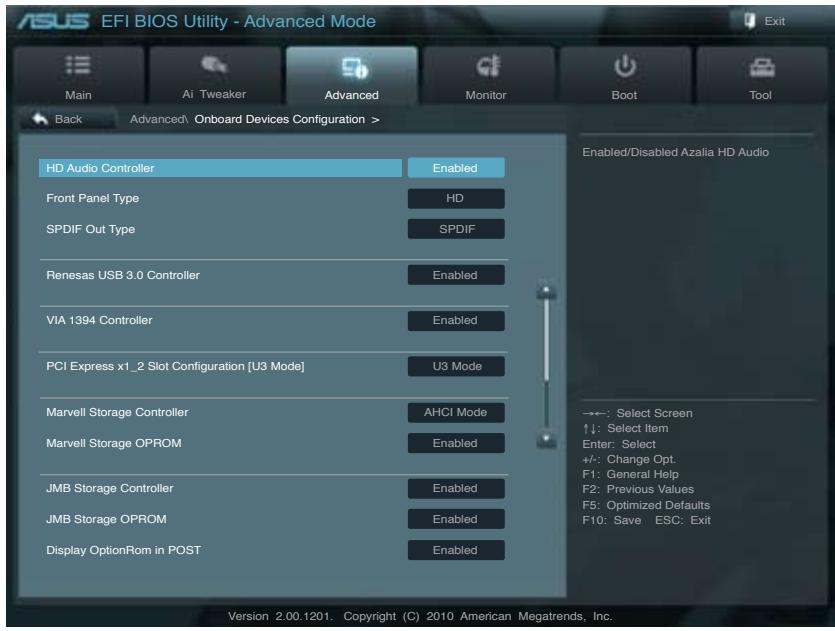The image size is (835, 631).
Task: Select Renesas USB 3.0 Controller label
Action: click(x=123, y=275)
